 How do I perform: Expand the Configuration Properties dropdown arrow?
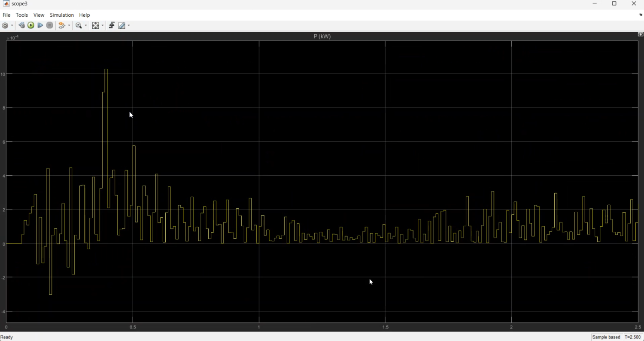[x=12, y=26]
